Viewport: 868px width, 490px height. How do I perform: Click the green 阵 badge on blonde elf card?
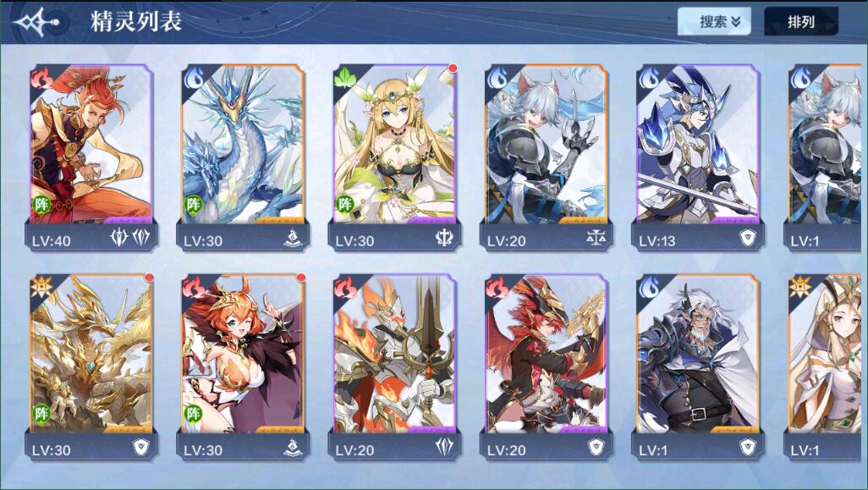[345, 204]
